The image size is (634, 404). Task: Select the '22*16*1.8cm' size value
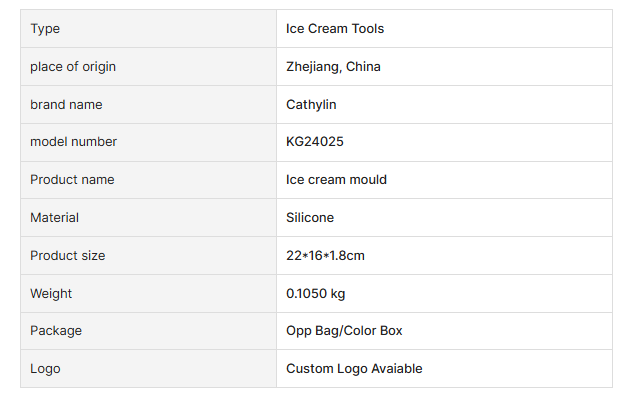point(325,255)
